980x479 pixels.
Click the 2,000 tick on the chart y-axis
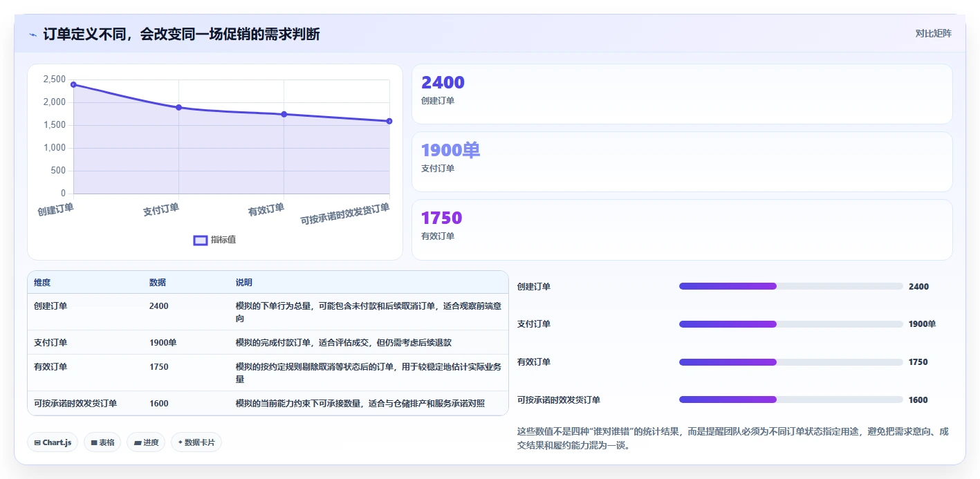pos(54,102)
